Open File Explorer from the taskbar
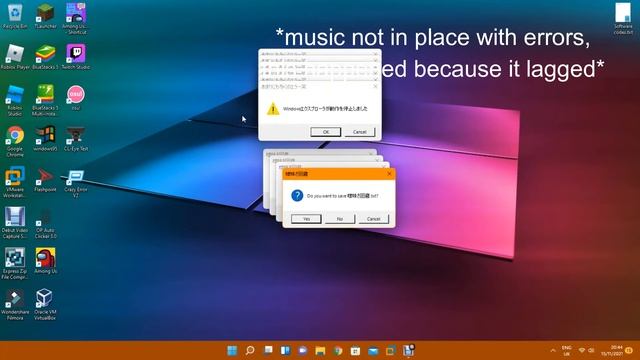Viewport: 640px width, 360px height. pyautogui.click(x=320, y=351)
